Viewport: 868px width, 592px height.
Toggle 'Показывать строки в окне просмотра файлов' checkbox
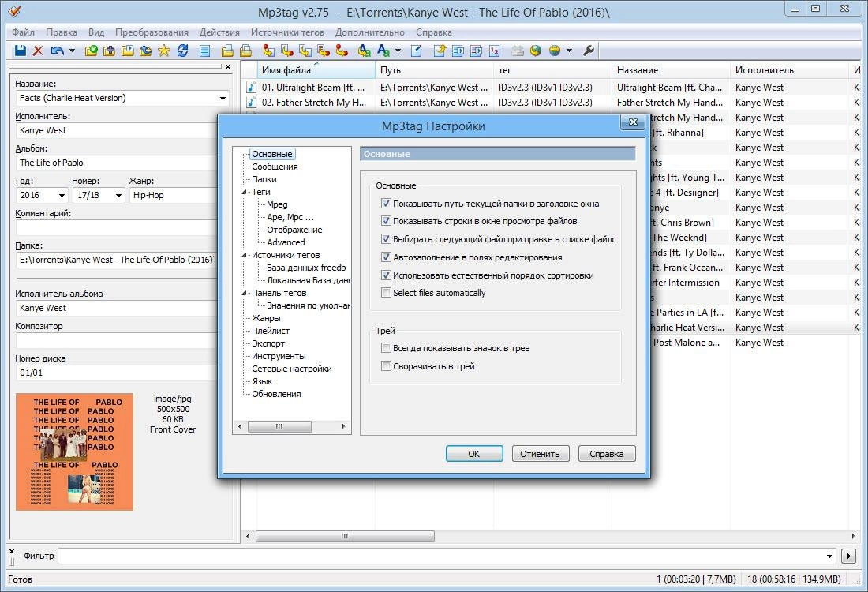point(386,221)
